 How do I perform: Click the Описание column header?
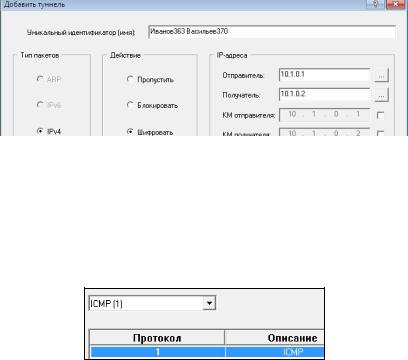[x=275, y=338]
